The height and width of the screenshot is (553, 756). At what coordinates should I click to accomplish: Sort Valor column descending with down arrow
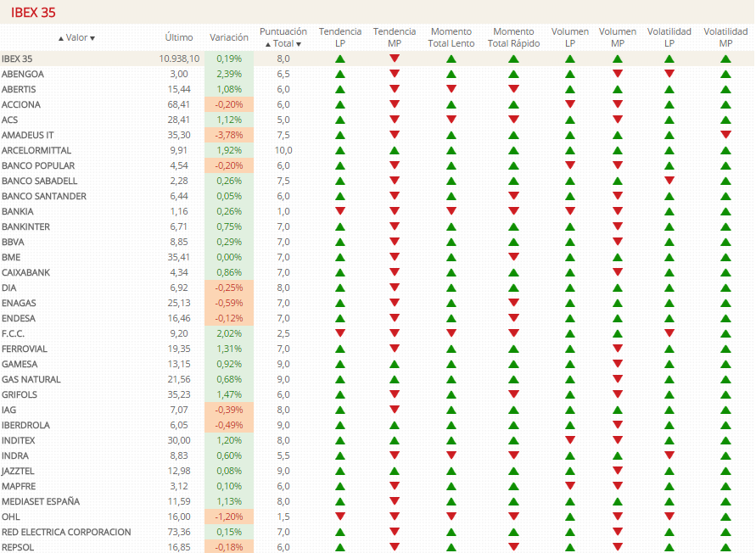point(92,38)
